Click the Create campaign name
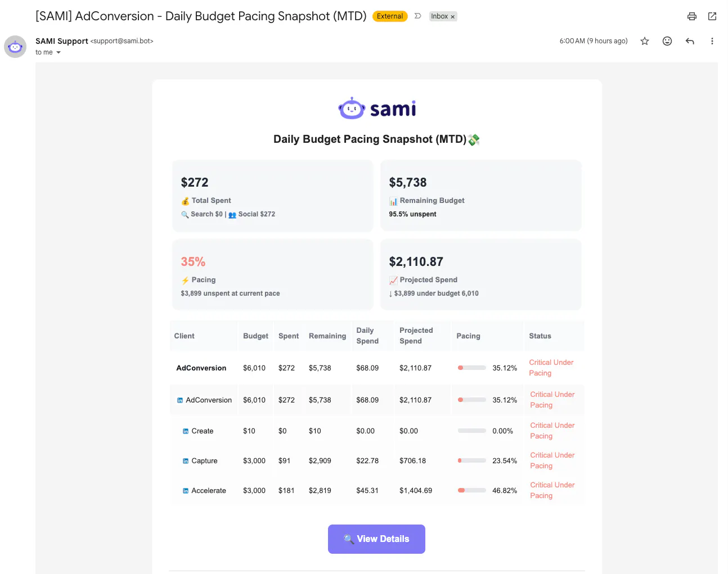728x574 pixels. (203, 431)
